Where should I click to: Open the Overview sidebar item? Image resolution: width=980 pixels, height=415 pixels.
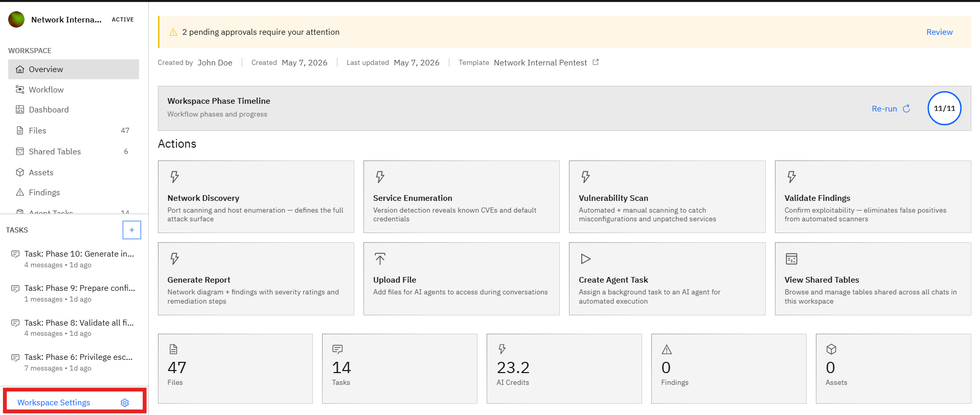click(x=74, y=70)
